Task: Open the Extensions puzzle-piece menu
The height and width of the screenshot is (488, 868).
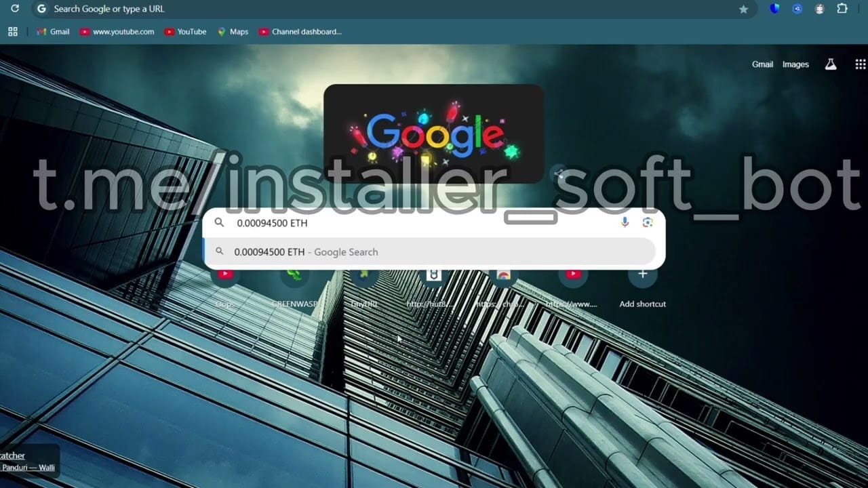Action: (x=842, y=9)
